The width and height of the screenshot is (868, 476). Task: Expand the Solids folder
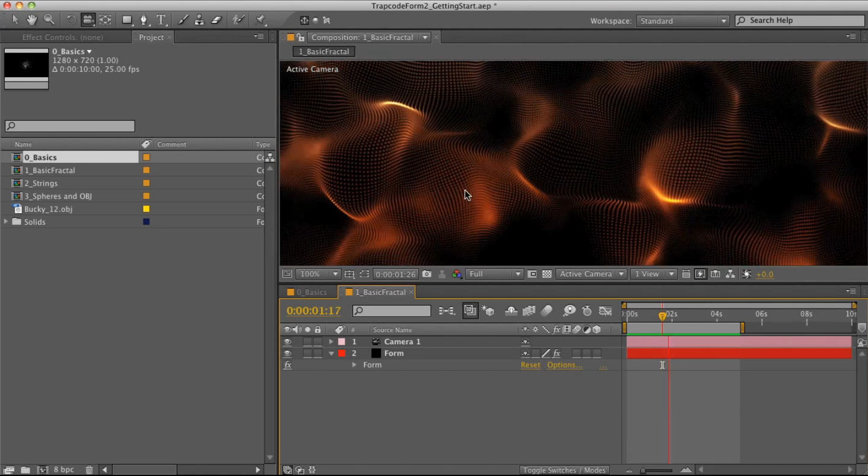(6, 222)
